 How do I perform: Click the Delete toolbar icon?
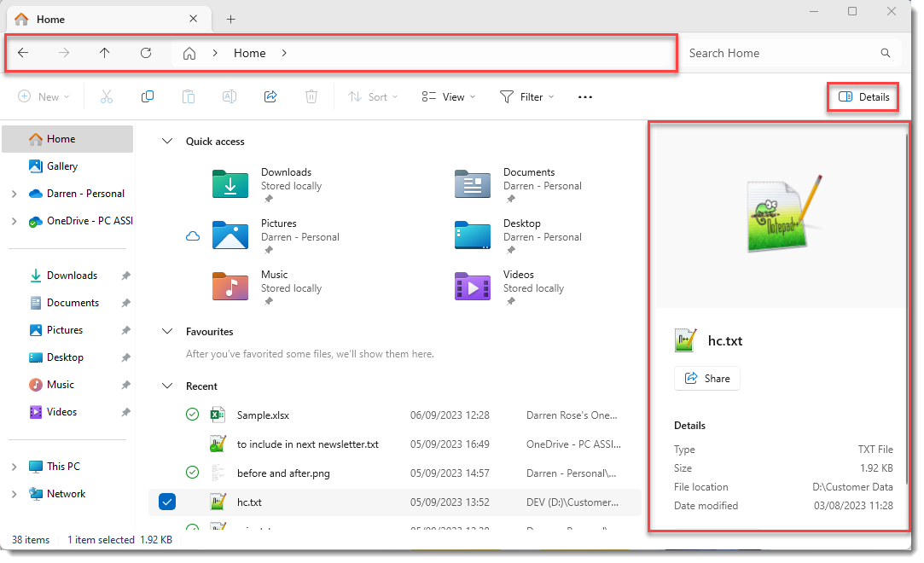tap(311, 96)
